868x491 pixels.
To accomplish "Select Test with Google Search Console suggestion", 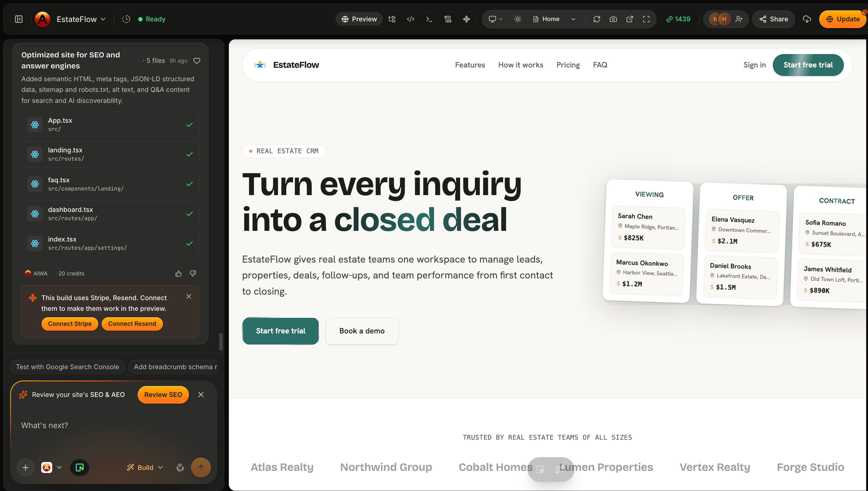I will [67, 367].
